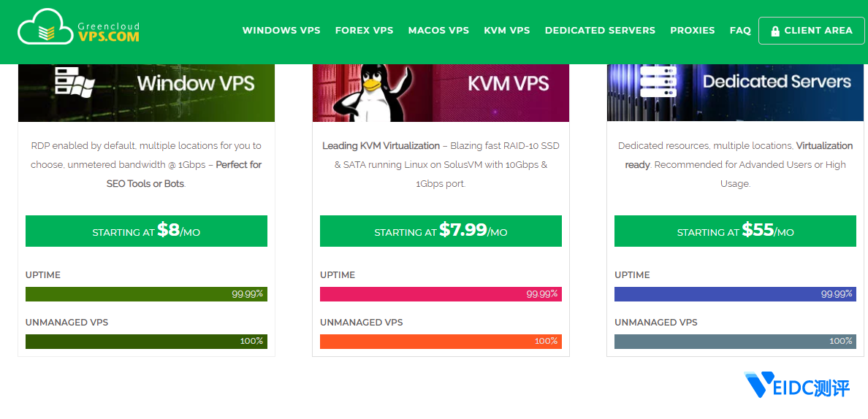
Task: Click the green Uptime bar under Window VPS
Action: tap(146, 294)
